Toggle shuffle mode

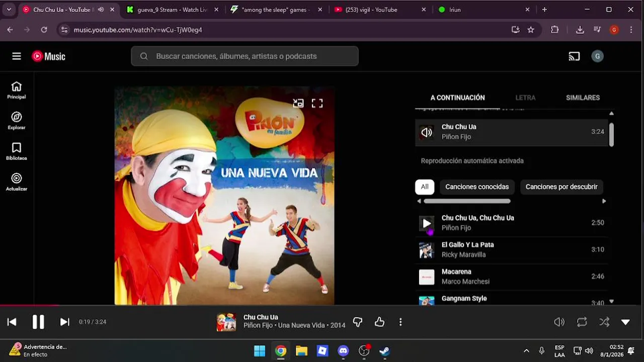604,322
